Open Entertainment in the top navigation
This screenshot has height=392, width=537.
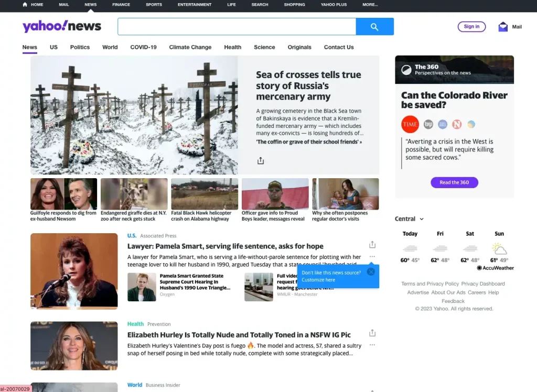click(x=195, y=5)
